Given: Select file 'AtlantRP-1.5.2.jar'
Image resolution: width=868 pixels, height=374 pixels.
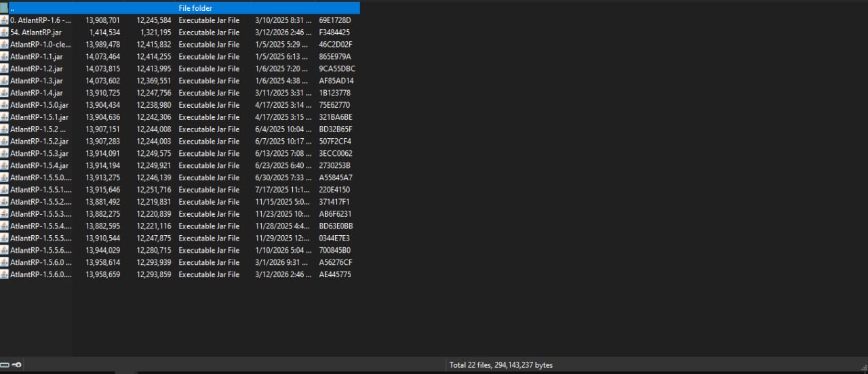Looking at the screenshot, I should (39, 142).
